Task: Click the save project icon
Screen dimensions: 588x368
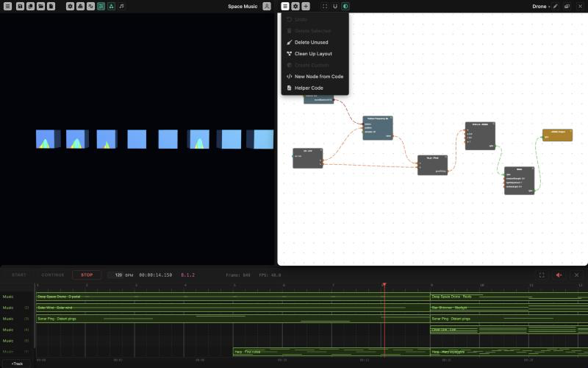Action: tap(21, 7)
